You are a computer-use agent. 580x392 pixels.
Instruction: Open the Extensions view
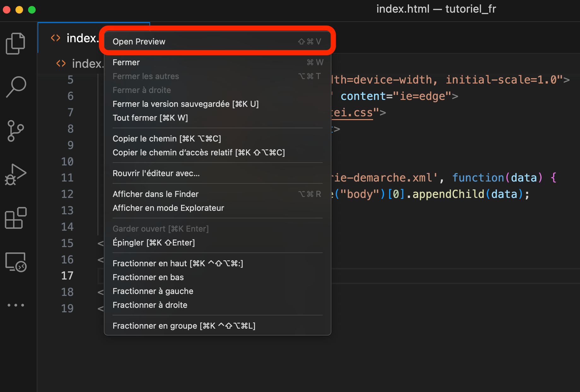pos(15,218)
